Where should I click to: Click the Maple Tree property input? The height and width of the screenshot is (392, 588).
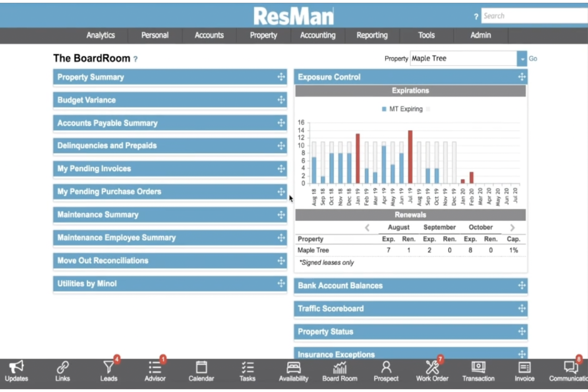click(463, 59)
